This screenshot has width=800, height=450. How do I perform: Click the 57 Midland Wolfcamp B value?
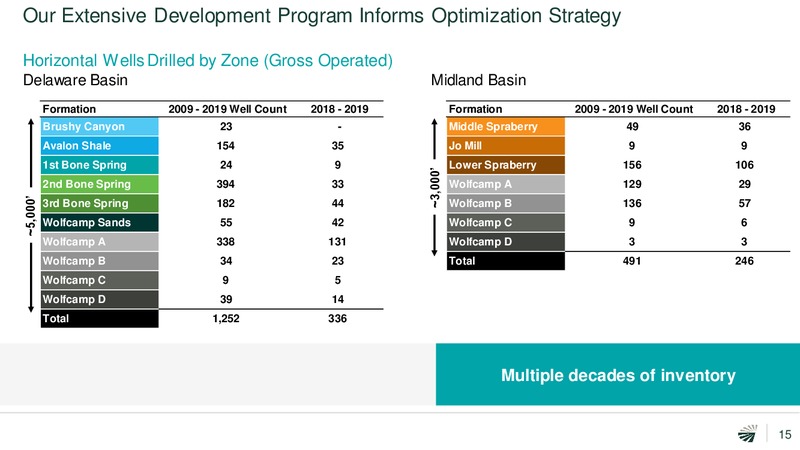[x=744, y=204]
